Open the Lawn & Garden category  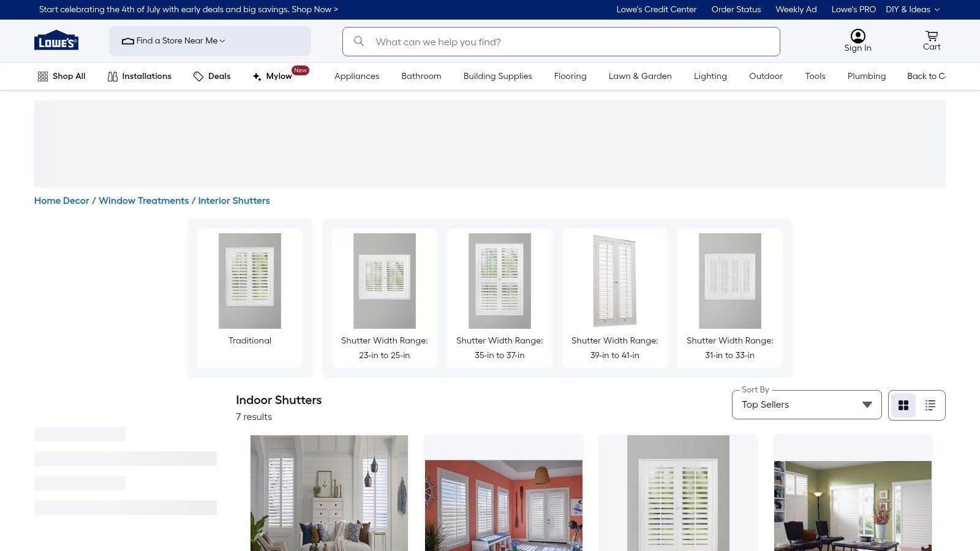click(640, 77)
